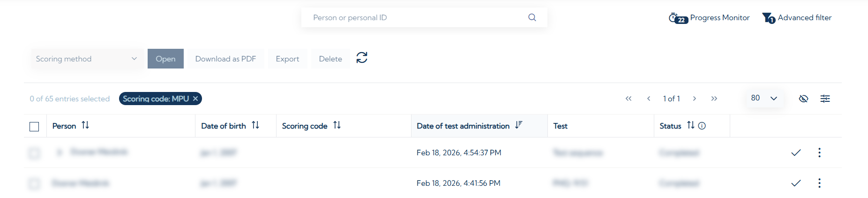868x198 pixels.
Task: Open the Progress Monitor
Action: tap(709, 18)
